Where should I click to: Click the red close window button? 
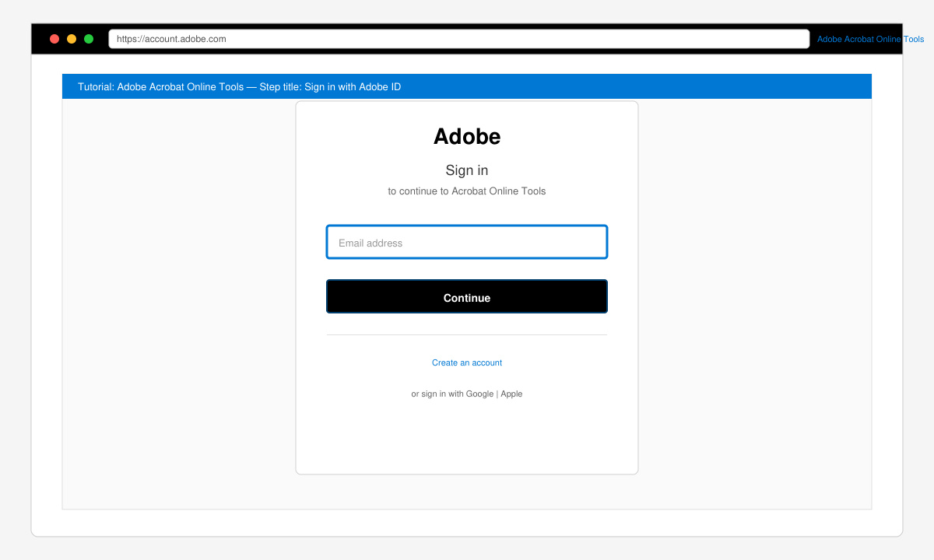(54, 39)
